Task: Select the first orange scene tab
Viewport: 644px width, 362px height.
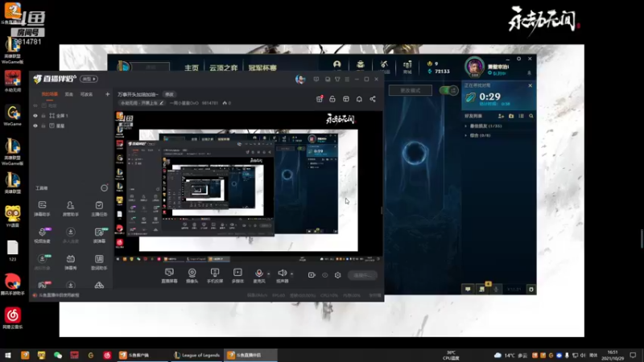Action: 49,94
